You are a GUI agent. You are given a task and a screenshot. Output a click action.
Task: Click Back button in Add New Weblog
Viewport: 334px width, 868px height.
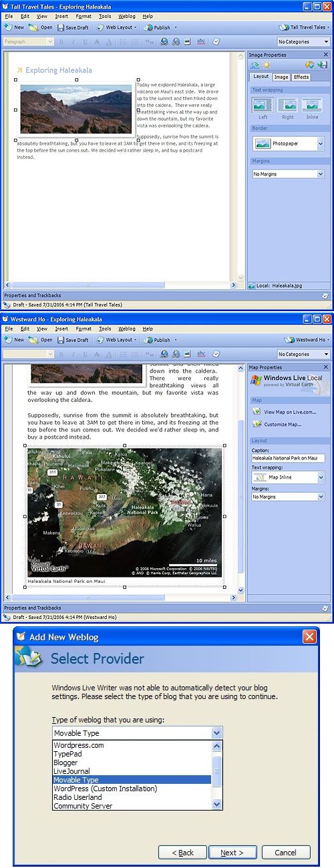(x=182, y=853)
